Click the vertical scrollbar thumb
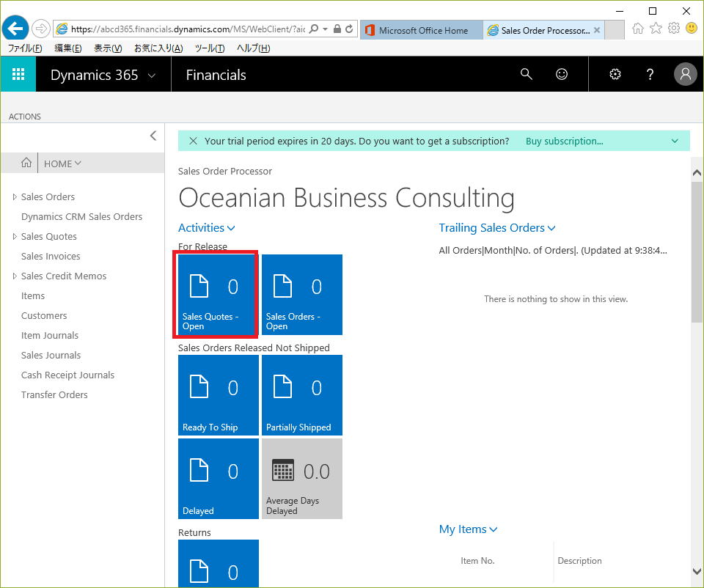Screen dimensions: 704x588 [x=697, y=251]
